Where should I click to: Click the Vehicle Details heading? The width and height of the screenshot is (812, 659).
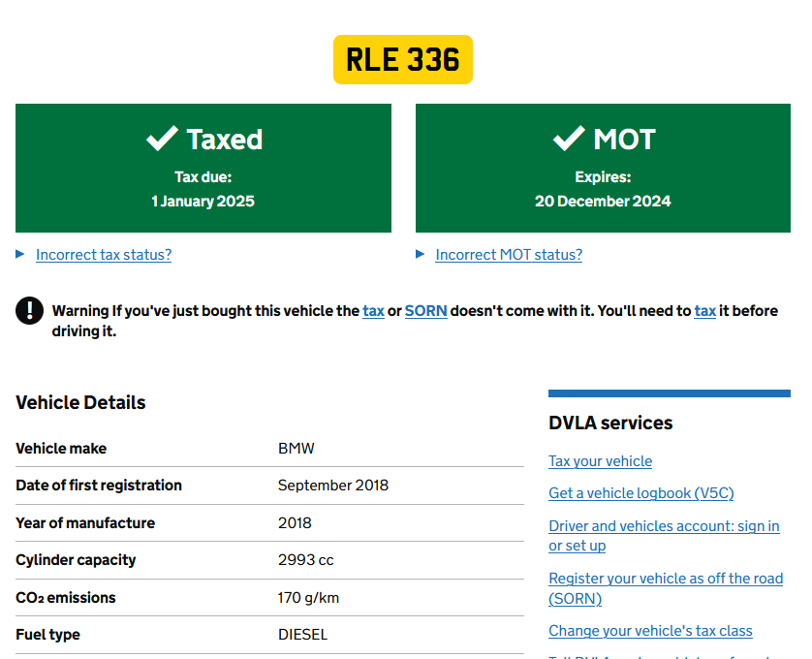(x=80, y=403)
